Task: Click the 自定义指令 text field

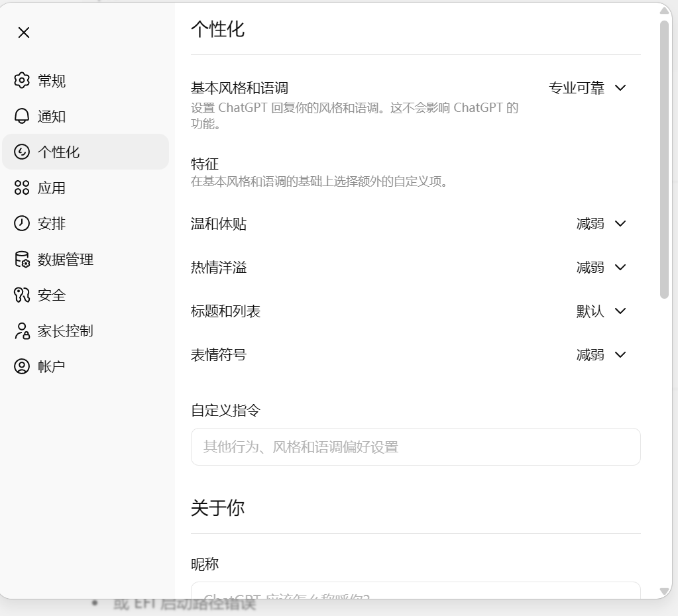Action: (416, 446)
